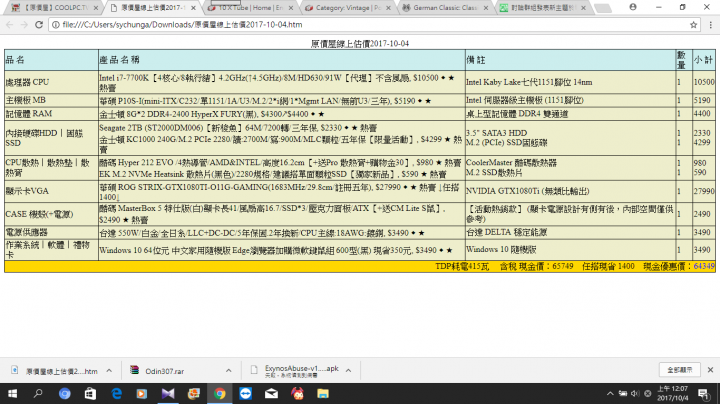Click the page title 原價屋線上估價2017-10-04

coord(360,44)
